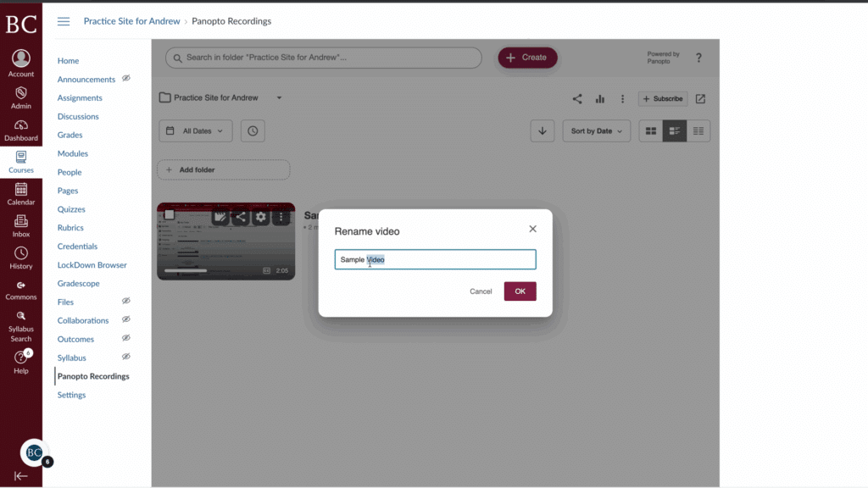Click the download arrow above the video list
The height and width of the screenshot is (488, 868).
click(x=542, y=130)
